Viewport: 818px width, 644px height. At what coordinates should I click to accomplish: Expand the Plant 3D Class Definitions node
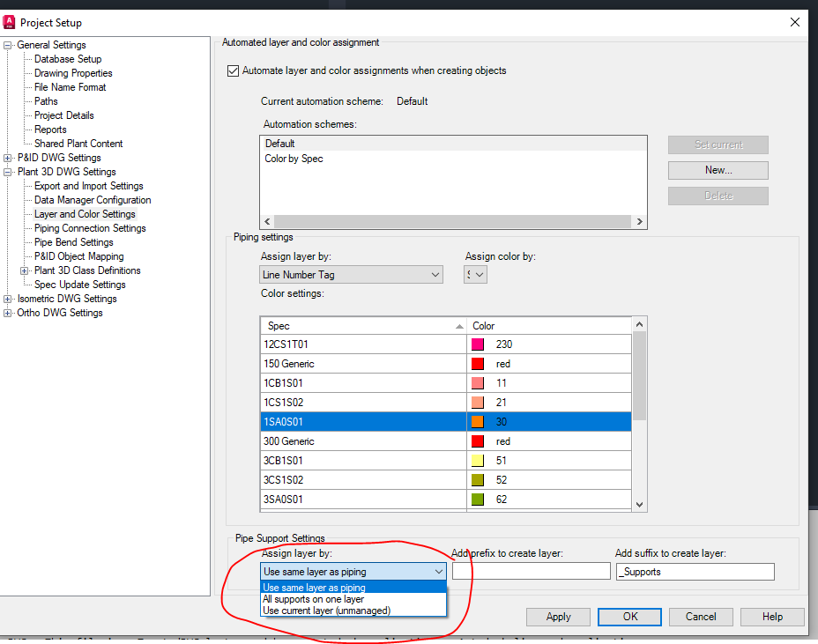click(25, 270)
